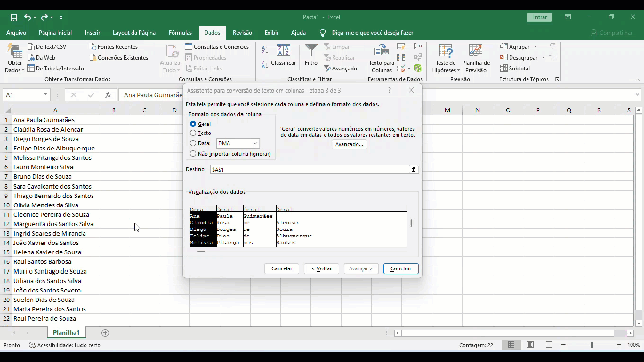Screen dimensions: 644x362
Task: Open the Fórmulas ribbon tab
Action: click(180, 33)
